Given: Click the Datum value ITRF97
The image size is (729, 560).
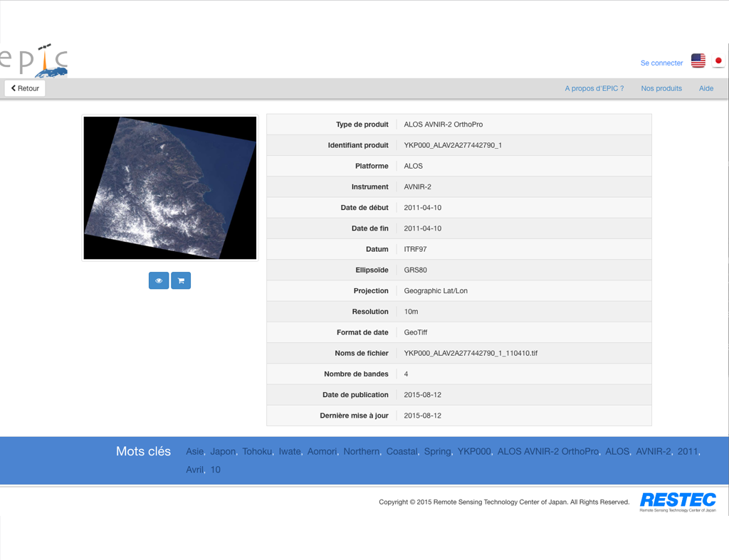Looking at the screenshot, I should coord(415,249).
